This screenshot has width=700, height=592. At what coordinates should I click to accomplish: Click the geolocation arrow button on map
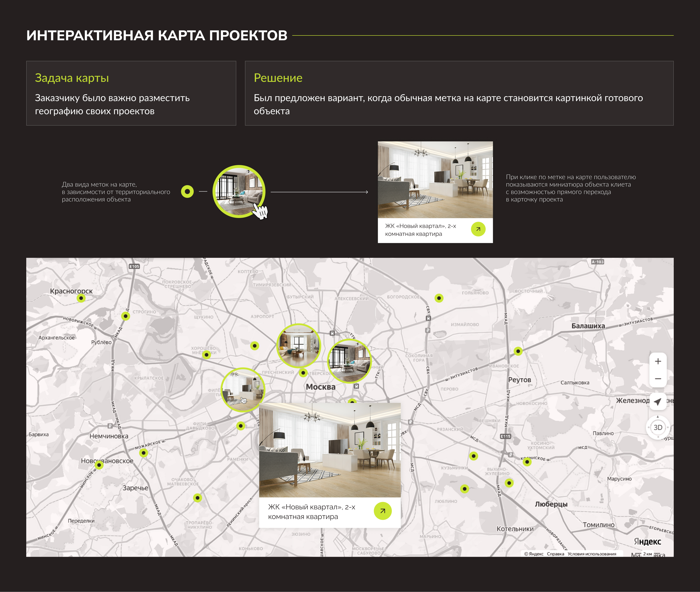(x=658, y=401)
